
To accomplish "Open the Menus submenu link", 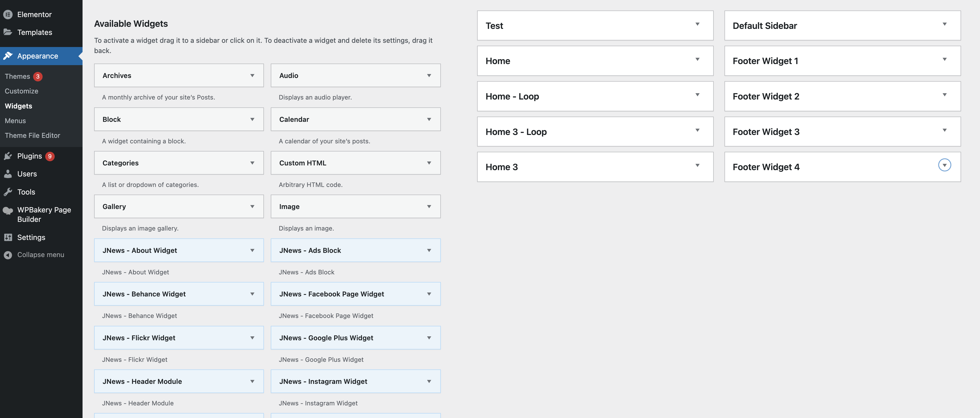I will [x=16, y=121].
